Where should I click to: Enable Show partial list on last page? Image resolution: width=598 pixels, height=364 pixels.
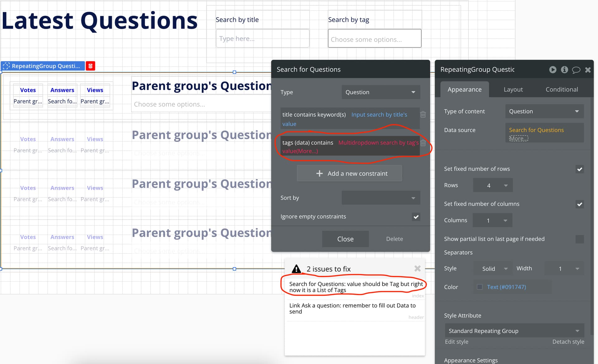pos(579,239)
